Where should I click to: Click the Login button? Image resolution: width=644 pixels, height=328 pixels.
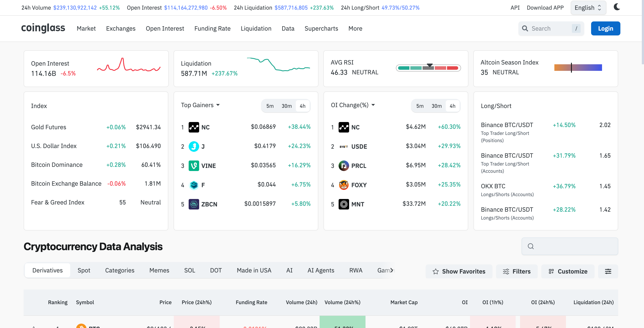tap(606, 28)
